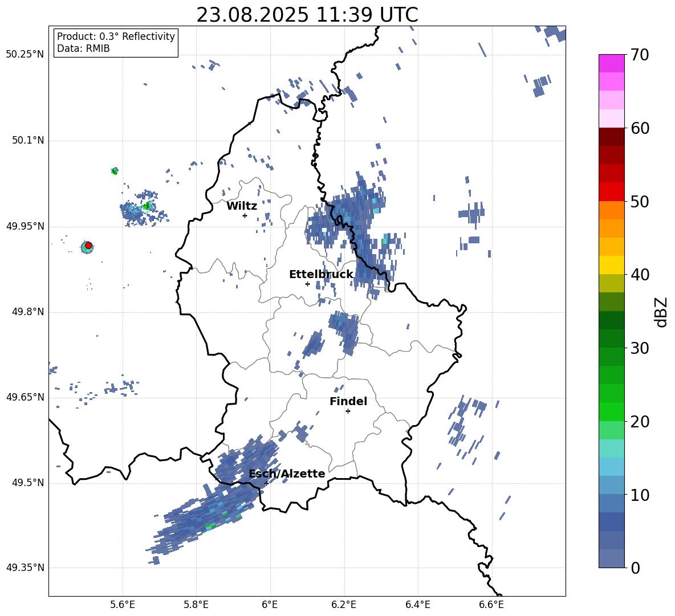675x616 pixels.
Task: Click the 50.25°N latitude label
Action: pyautogui.click(x=25, y=55)
